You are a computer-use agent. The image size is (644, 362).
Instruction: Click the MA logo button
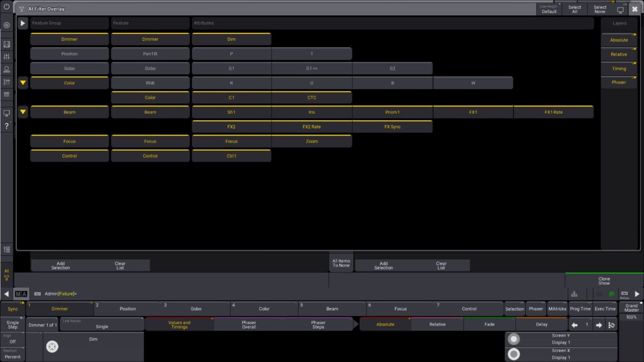pyautogui.click(x=21, y=293)
